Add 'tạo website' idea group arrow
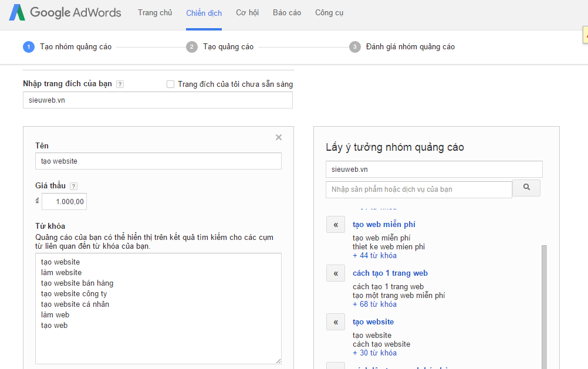The image size is (588, 369). pos(336,322)
